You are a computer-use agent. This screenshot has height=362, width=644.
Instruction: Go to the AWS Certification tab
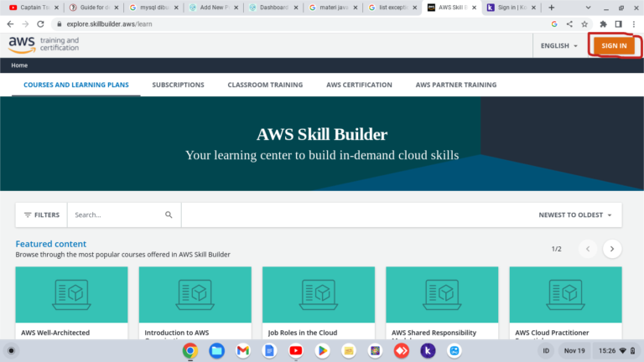(x=359, y=85)
